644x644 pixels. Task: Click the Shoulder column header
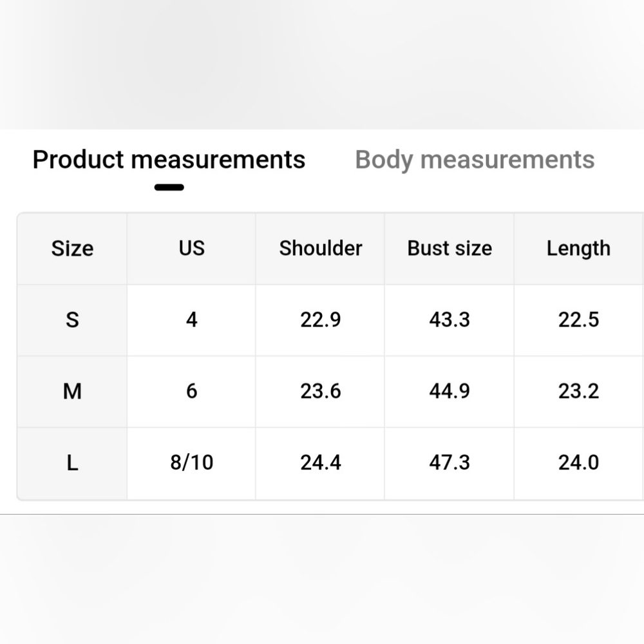click(x=320, y=249)
